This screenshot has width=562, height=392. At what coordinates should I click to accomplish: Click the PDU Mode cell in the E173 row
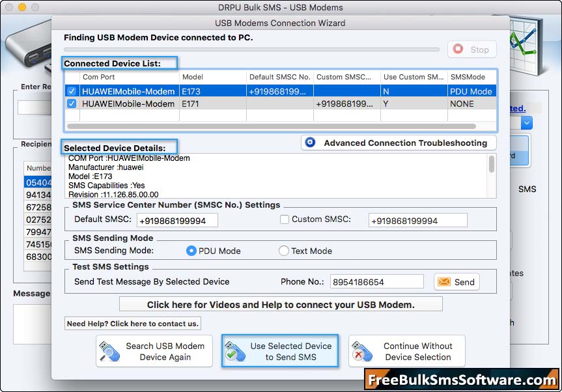click(472, 91)
